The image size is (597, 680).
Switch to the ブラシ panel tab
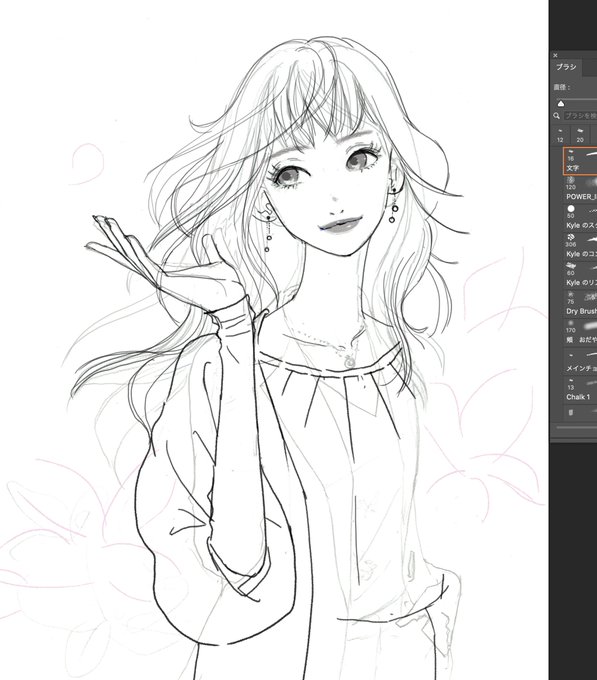(566, 67)
